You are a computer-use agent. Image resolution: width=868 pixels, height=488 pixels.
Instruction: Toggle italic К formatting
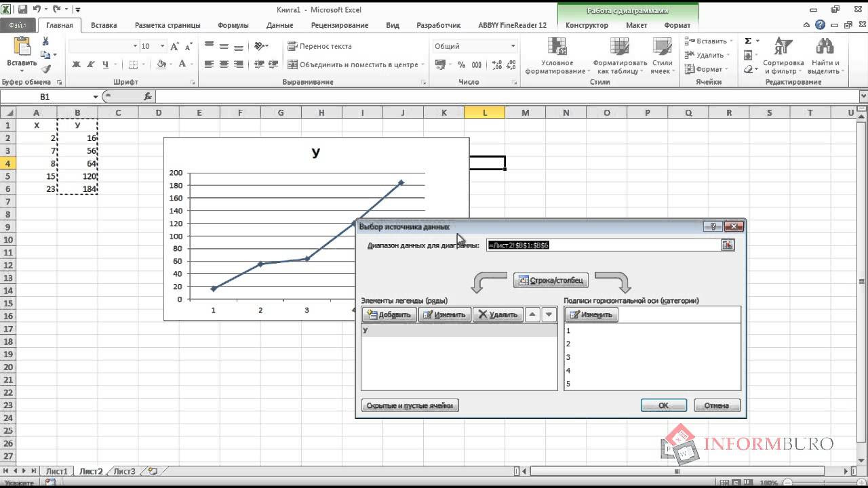91,64
